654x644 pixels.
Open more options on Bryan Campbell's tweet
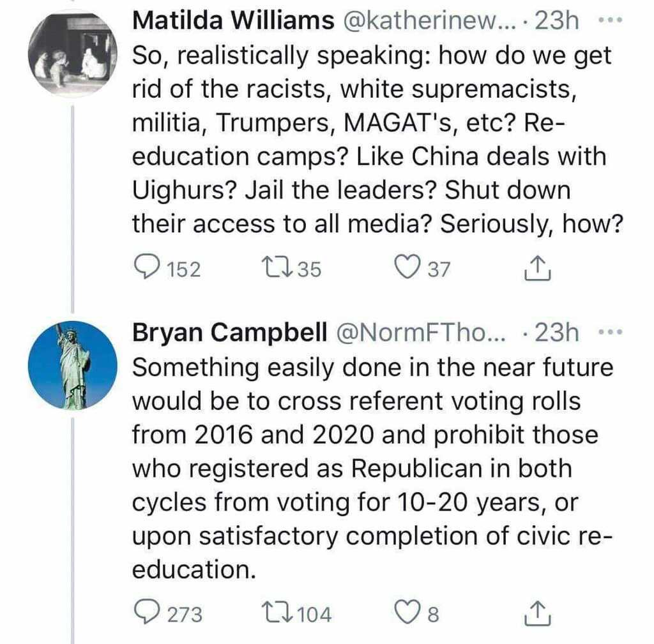pyautogui.click(x=611, y=333)
